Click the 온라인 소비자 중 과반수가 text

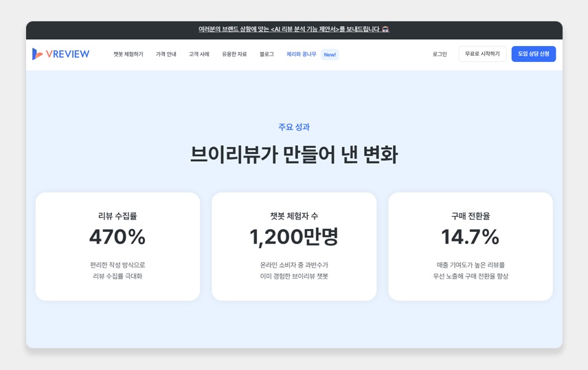pos(294,265)
